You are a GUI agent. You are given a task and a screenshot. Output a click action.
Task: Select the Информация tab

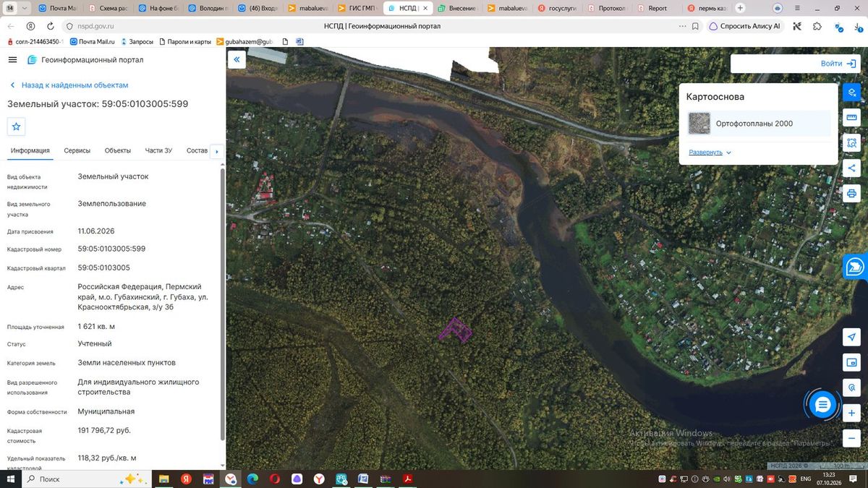pyautogui.click(x=30, y=150)
